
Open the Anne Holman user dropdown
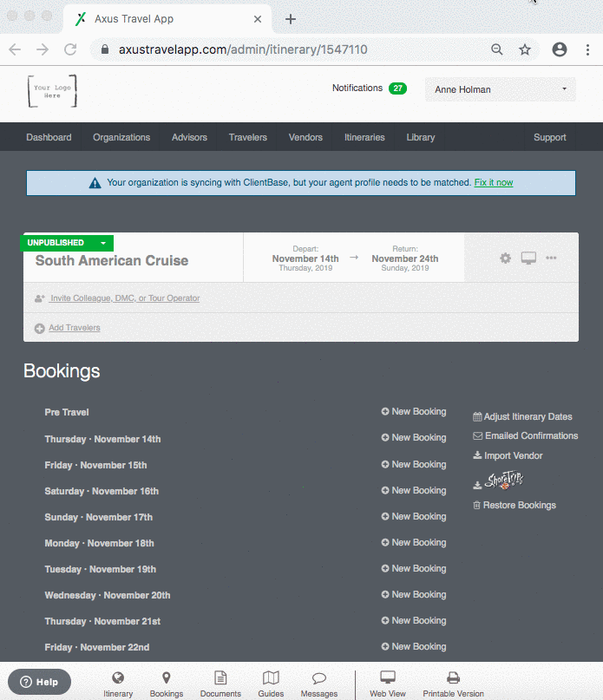tap(501, 89)
